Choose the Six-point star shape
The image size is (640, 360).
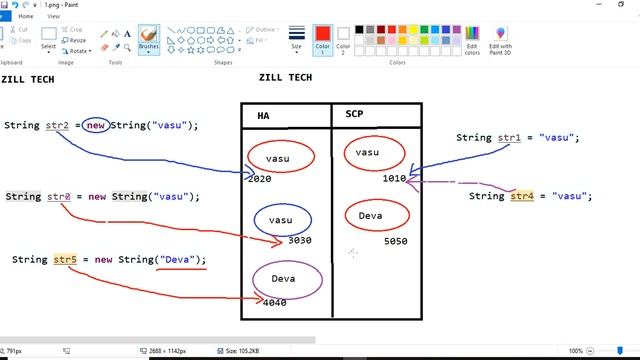(201, 50)
